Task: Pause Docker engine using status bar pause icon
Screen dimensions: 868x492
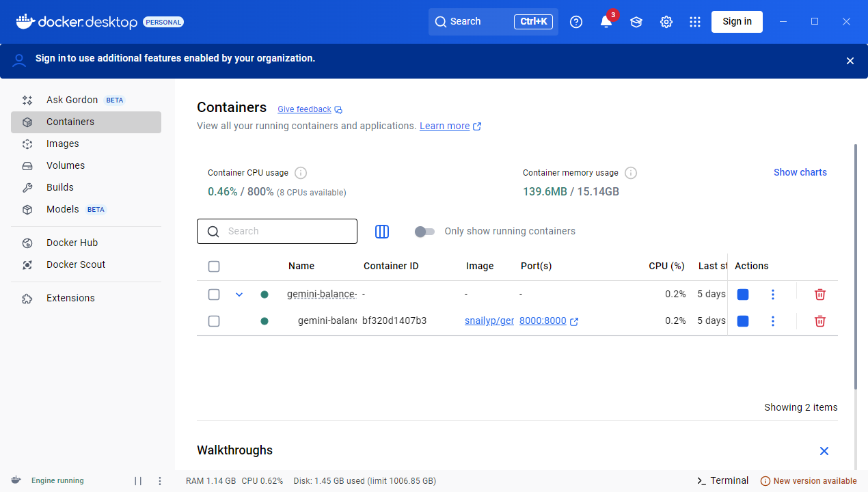Action: (138, 481)
